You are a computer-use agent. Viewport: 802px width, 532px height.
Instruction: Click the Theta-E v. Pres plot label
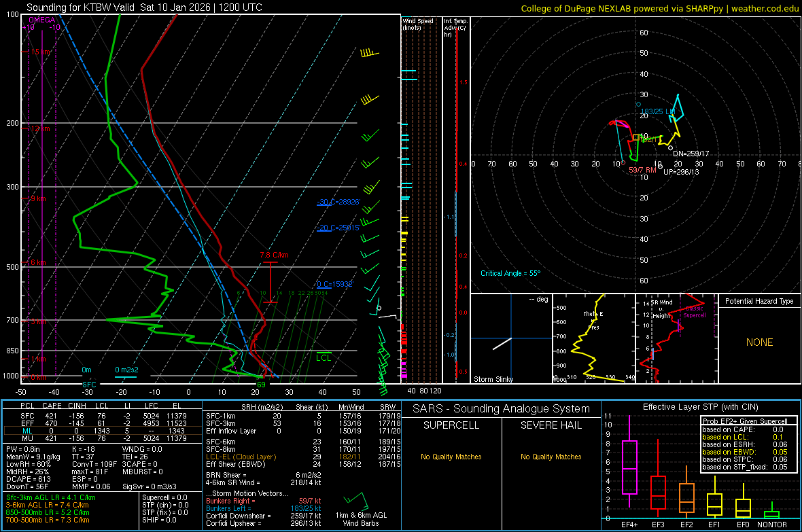point(593,320)
